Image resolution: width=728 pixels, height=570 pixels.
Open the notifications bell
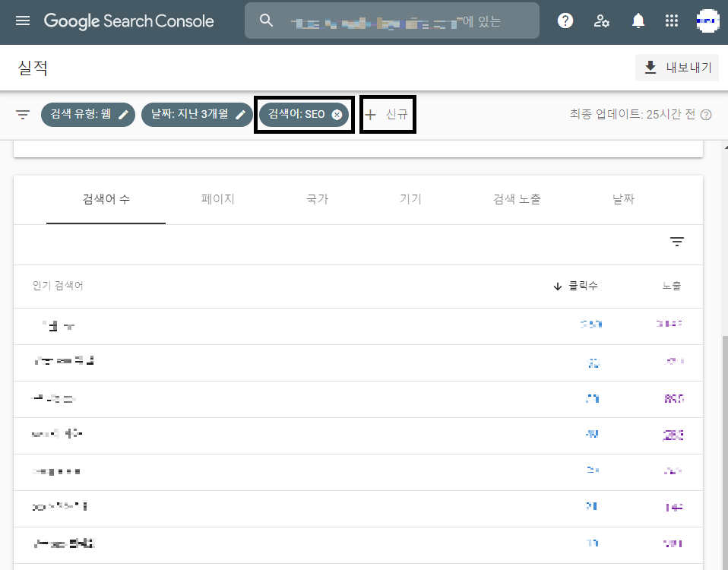[x=638, y=21]
